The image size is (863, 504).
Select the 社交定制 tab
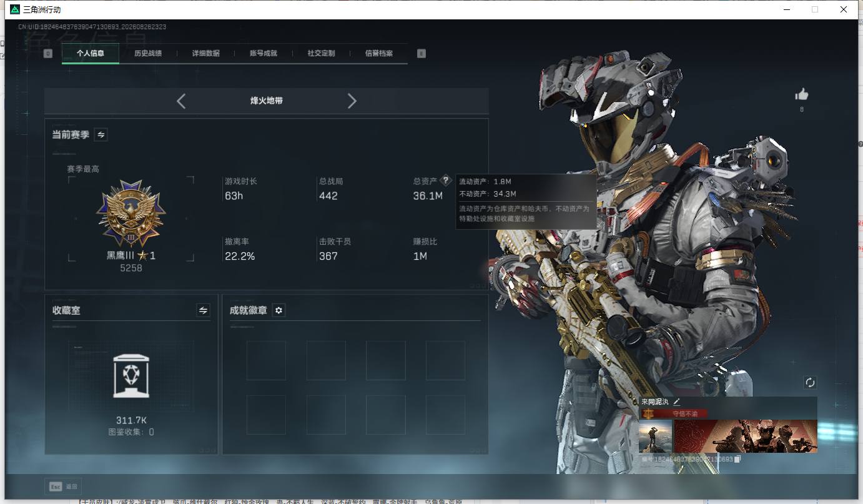(x=322, y=53)
